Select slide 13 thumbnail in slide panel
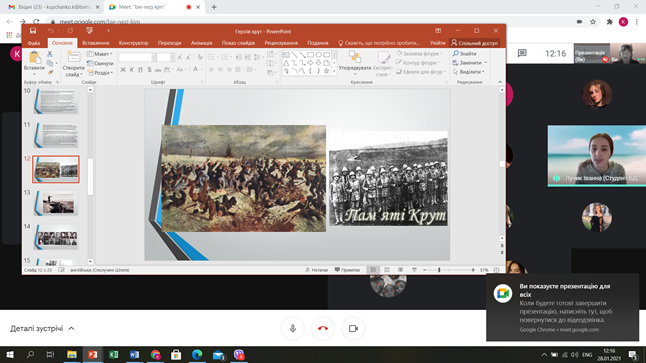 coord(57,203)
